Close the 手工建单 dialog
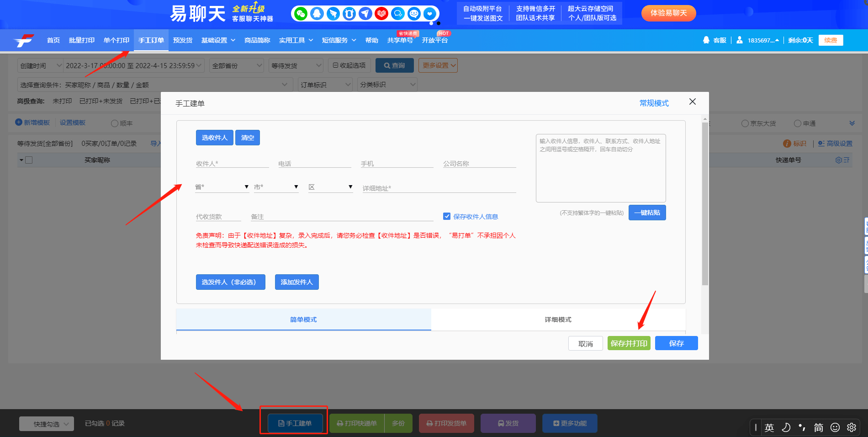 (693, 101)
